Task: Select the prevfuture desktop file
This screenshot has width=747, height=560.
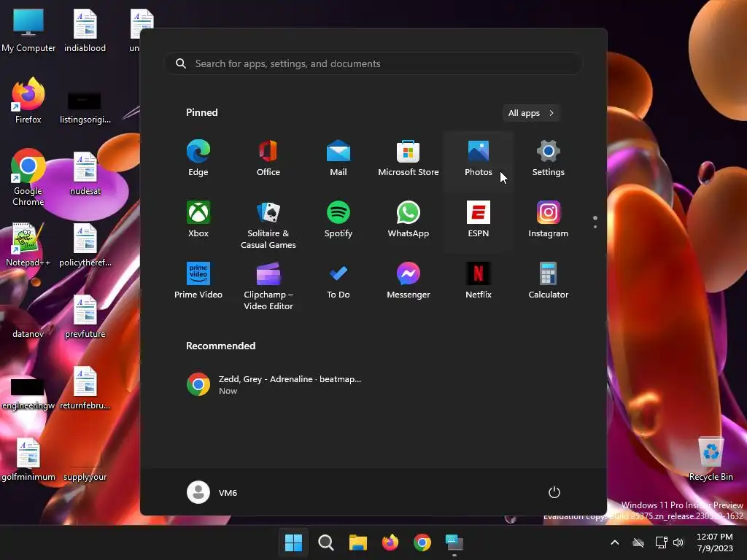Action: (85, 316)
